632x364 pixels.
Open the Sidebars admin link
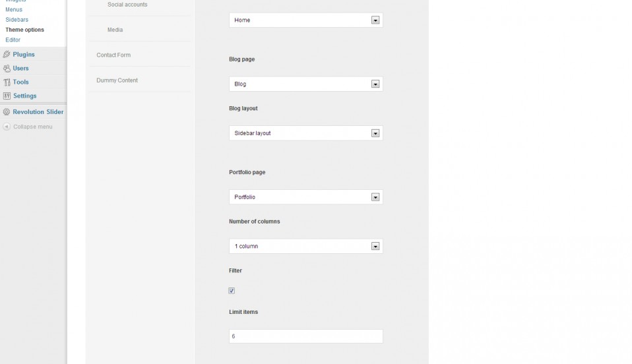click(x=16, y=19)
